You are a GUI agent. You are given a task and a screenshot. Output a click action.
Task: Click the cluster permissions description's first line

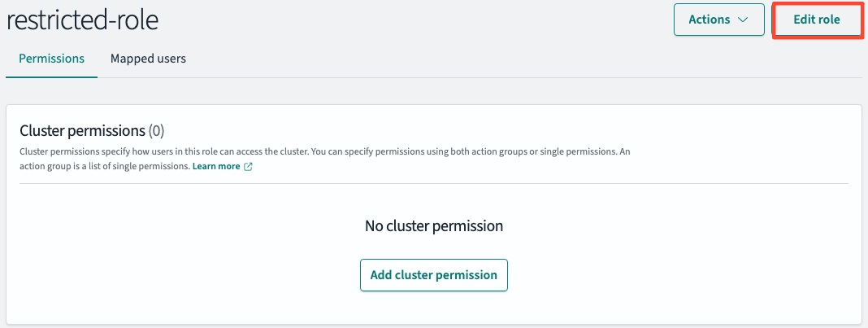pyautogui.click(x=323, y=151)
